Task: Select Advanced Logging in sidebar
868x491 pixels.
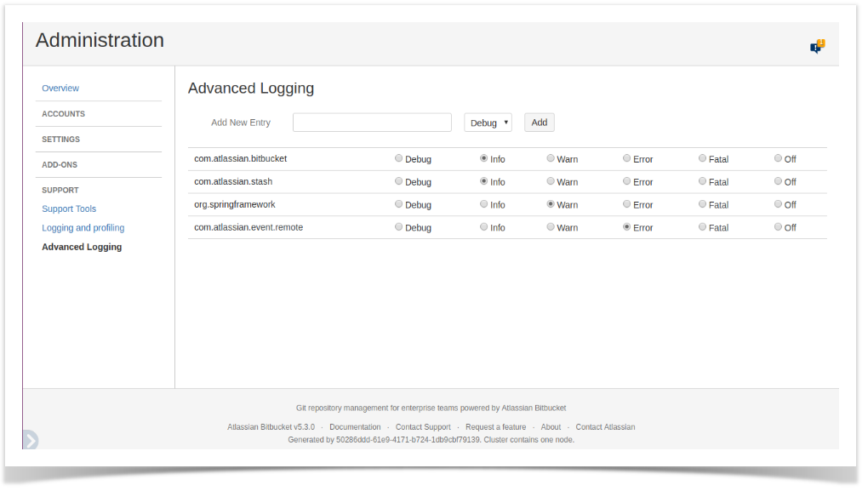Action: (82, 247)
